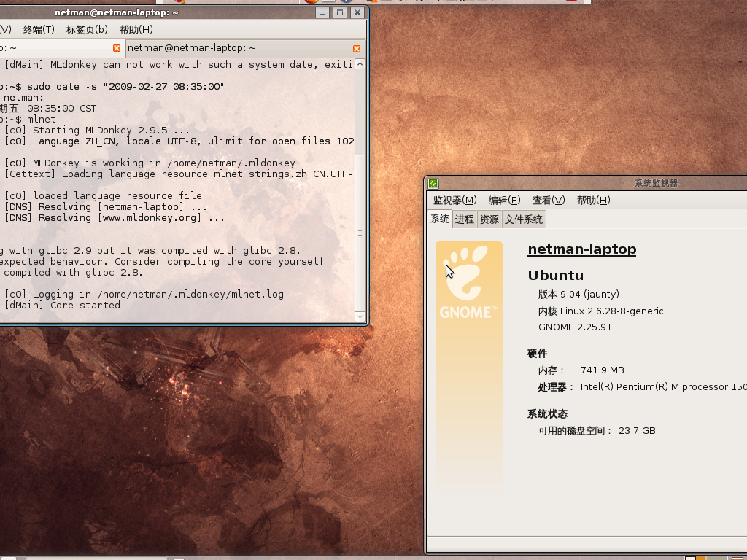
Task: Click the memory value '741.9 MB'
Action: [x=602, y=370]
